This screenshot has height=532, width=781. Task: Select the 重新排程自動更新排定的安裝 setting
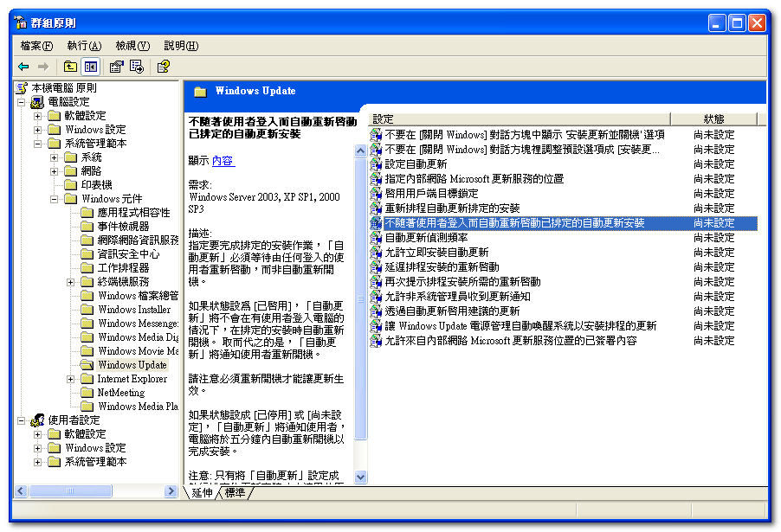[x=452, y=208]
